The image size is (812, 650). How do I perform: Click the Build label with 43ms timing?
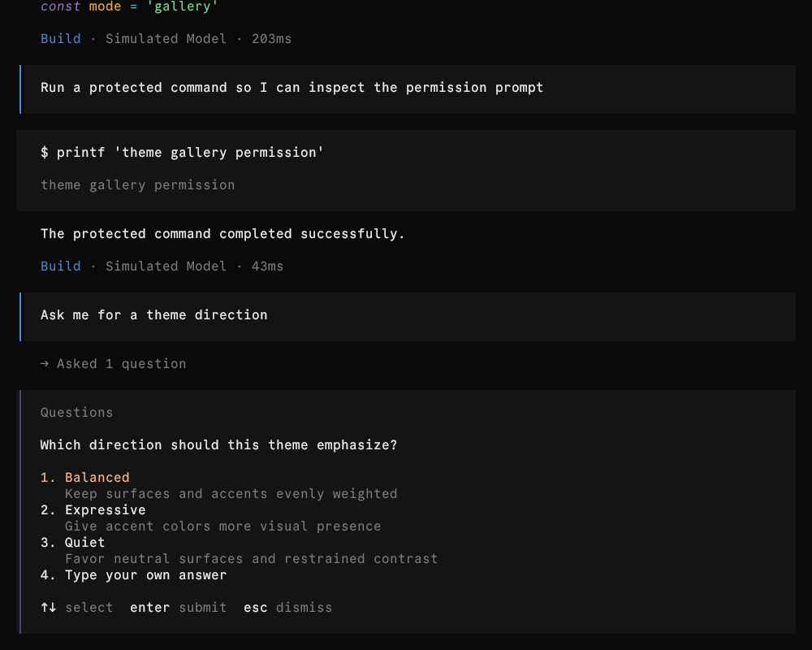[x=61, y=266]
